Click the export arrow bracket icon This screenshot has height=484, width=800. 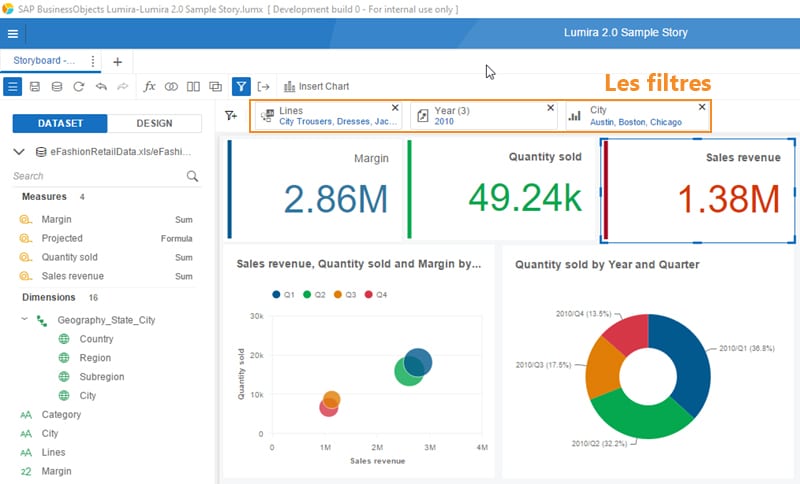(x=263, y=87)
